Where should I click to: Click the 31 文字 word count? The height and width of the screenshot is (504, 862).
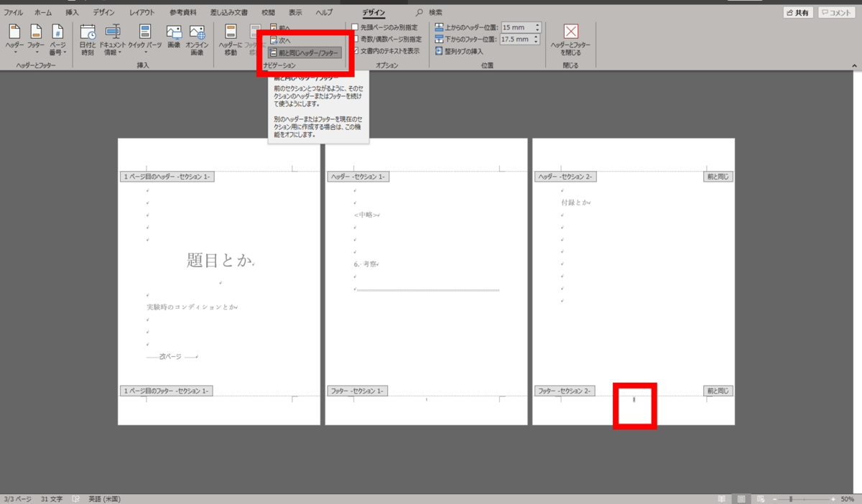pos(51,499)
